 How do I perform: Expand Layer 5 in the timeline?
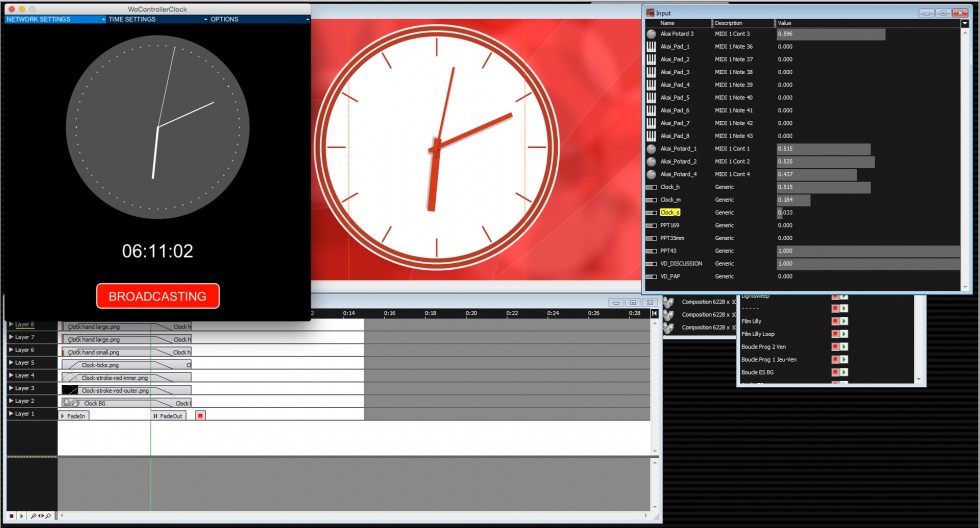coord(11,362)
